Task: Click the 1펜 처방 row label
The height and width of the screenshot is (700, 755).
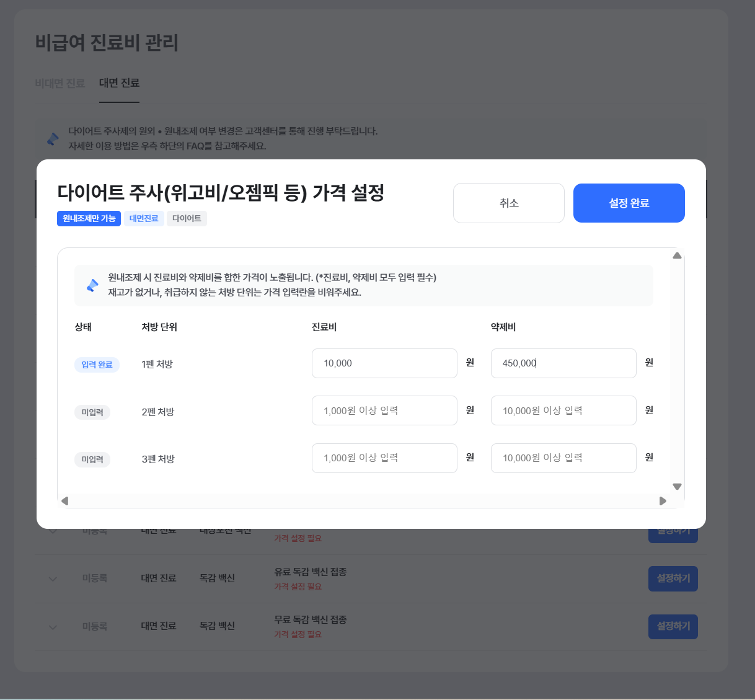Action: pos(157,364)
